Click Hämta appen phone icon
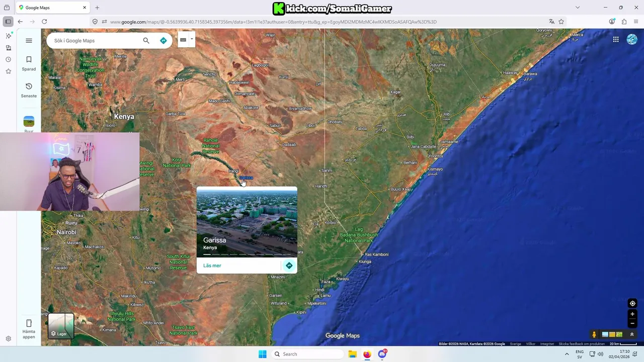Viewport: 644px width, 362px height. click(x=29, y=323)
